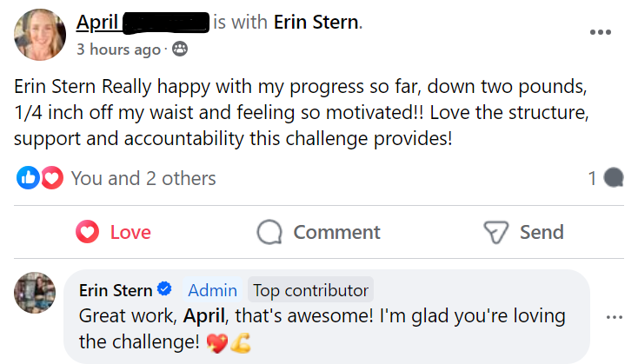
Task: Open the post options three-dot menu
Action: 601,32
